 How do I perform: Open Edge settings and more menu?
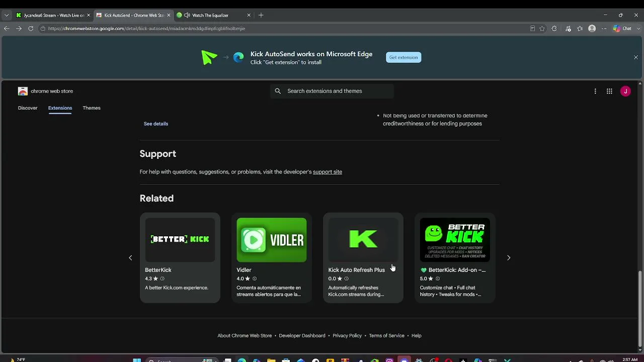[x=604, y=29]
